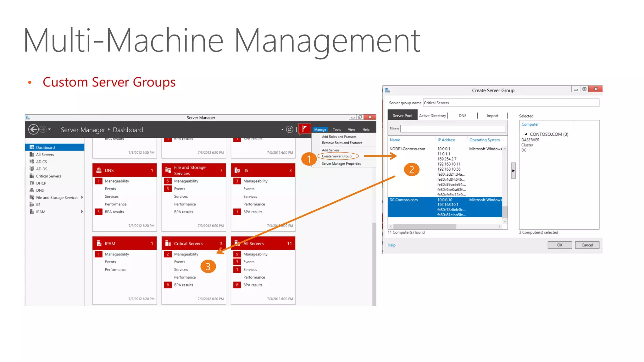The image size is (644, 362).
Task: Select DASERVER in Selected list
Action: click(x=530, y=140)
